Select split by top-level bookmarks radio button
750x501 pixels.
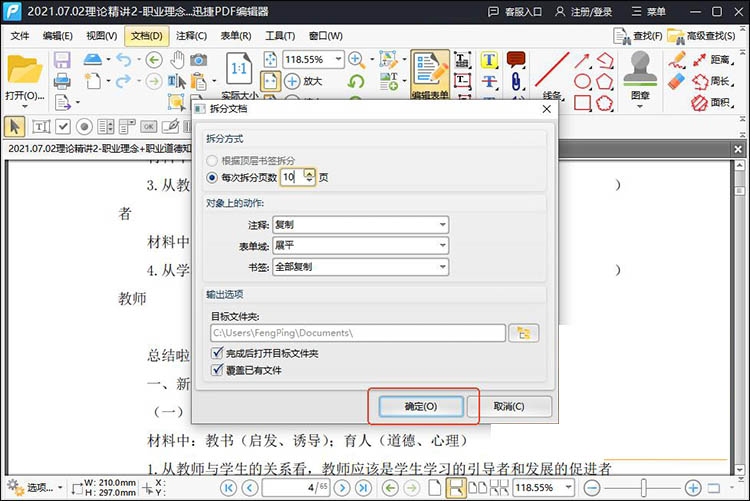pyautogui.click(x=212, y=160)
